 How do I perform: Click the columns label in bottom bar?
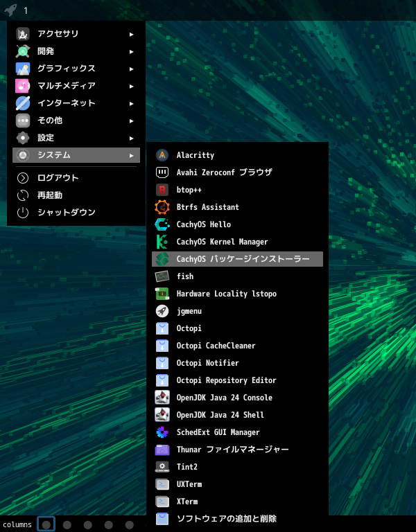tap(17, 524)
